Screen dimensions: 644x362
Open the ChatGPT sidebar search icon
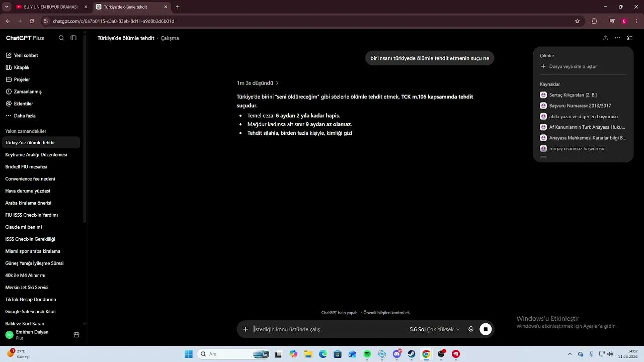click(61, 38)
